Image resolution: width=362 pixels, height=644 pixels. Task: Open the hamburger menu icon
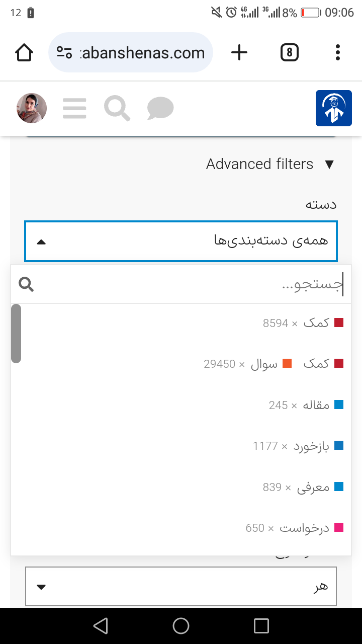74,108
